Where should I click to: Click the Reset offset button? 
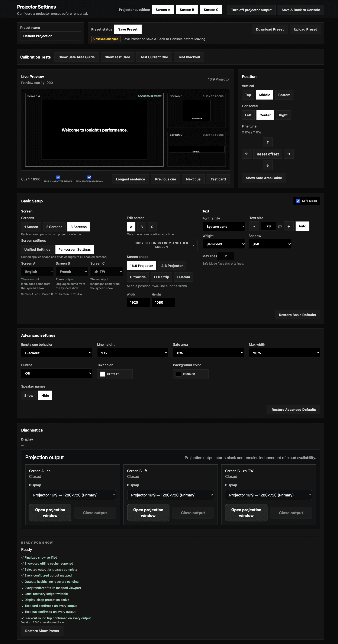coord(268,154)
